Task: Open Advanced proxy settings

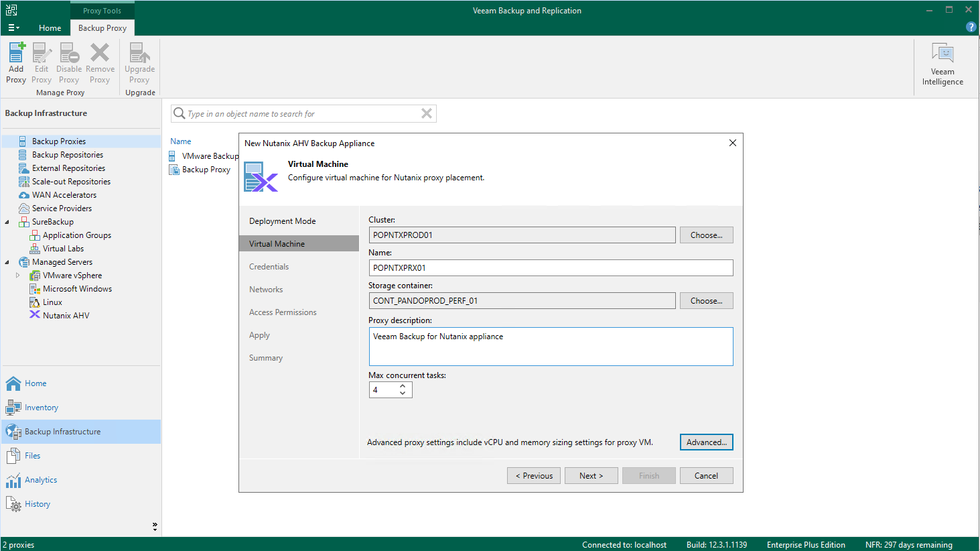Action: [706, 442]
